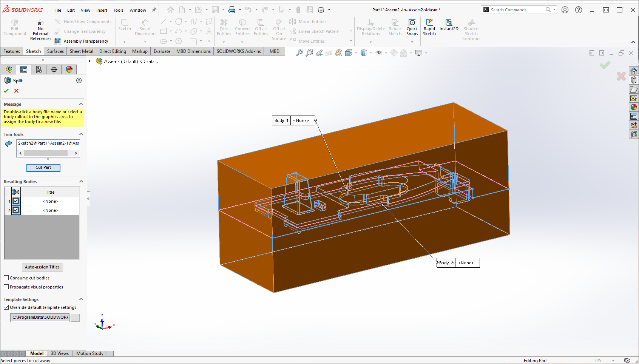Collapse the ribbon with the up chevron
Viewport: 639px width, 364px height.
click(x=633, y=42)
